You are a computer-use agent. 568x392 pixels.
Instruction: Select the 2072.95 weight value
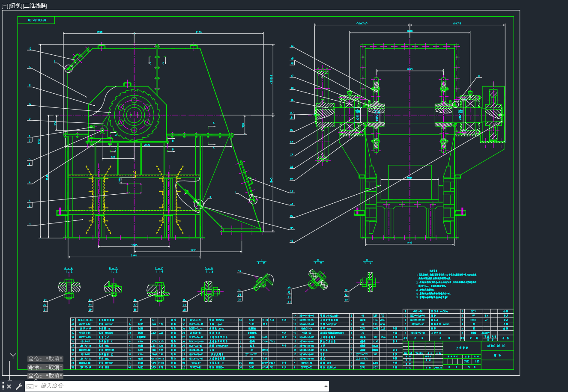coord(486,333)
